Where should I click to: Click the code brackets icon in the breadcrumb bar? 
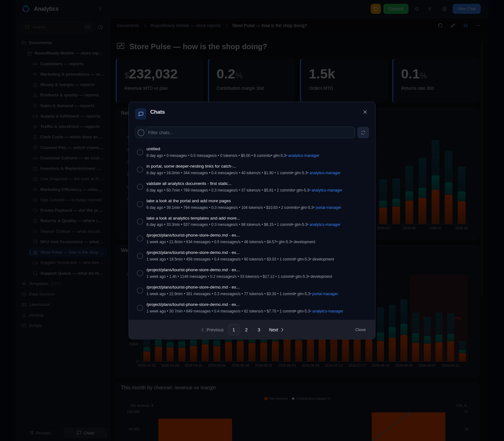466,26
